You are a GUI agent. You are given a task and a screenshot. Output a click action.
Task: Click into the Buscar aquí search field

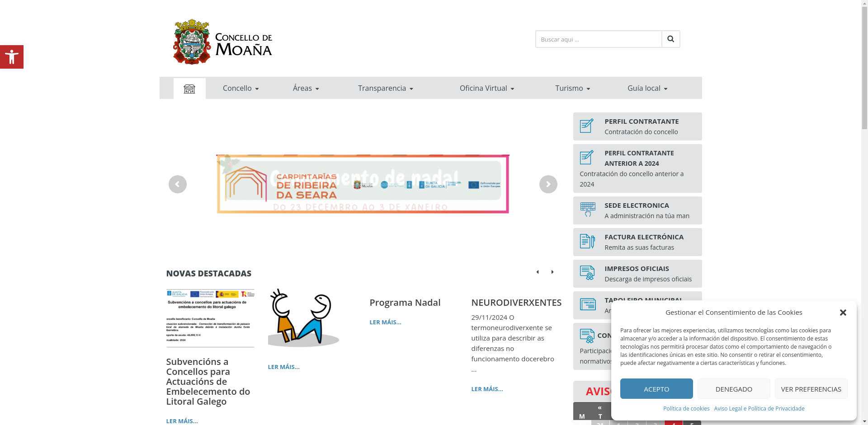[599, 39]
